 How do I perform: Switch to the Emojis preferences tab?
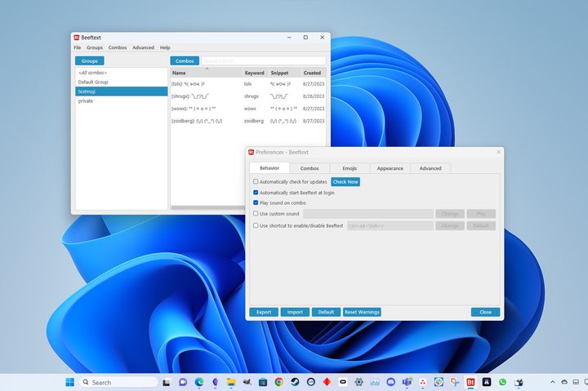[350, 168]
